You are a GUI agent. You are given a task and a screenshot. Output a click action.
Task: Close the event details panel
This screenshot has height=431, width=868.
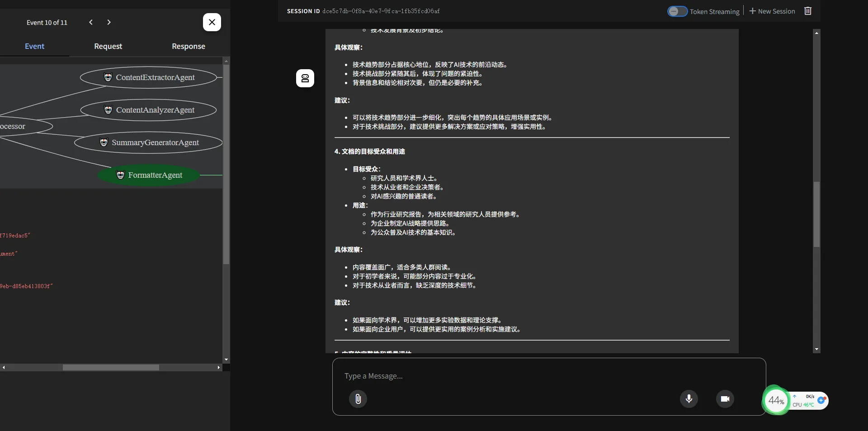point(212,22)
